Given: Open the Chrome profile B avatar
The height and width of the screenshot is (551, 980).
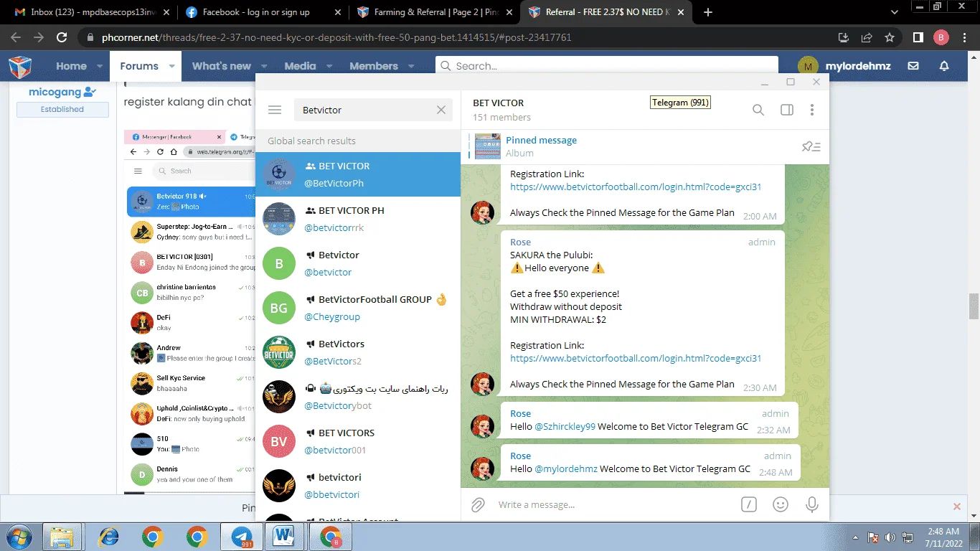Looking at the screenshot, I should [941, 37].
